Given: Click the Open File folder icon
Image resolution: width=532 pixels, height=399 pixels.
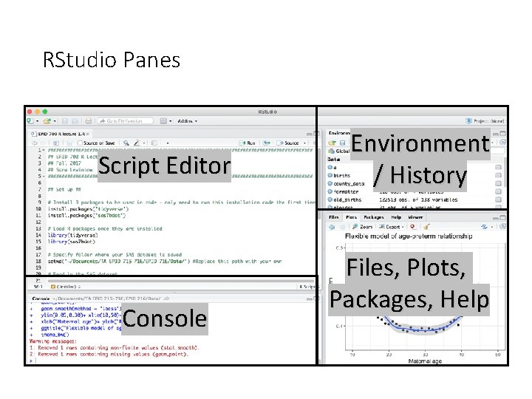Looking at the screenshot, I should coord(47,121).
